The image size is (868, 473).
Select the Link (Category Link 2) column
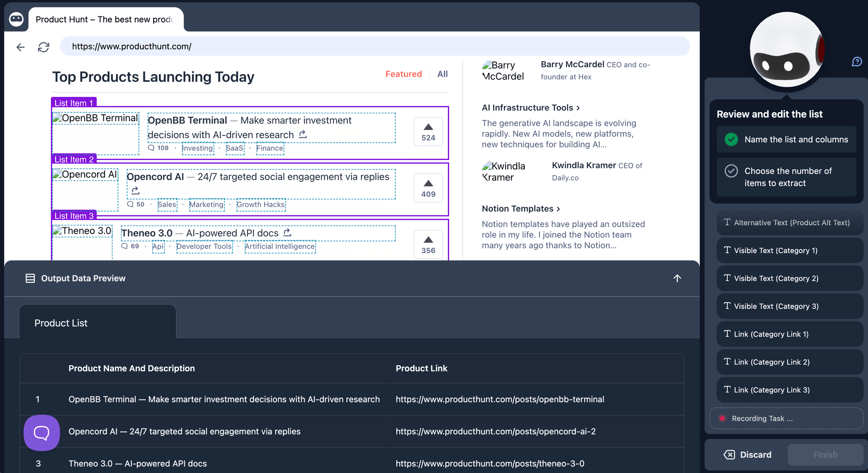click(x=789, y=362)
